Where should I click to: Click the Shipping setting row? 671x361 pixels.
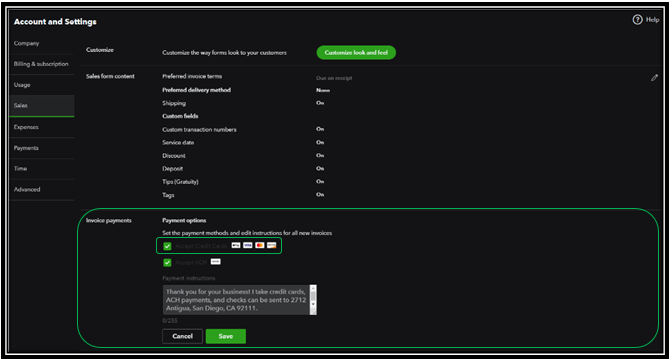[174, 103]
